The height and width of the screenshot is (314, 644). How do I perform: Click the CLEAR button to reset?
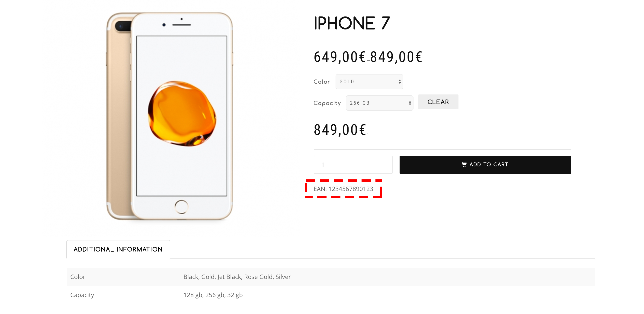click(436, 102)
